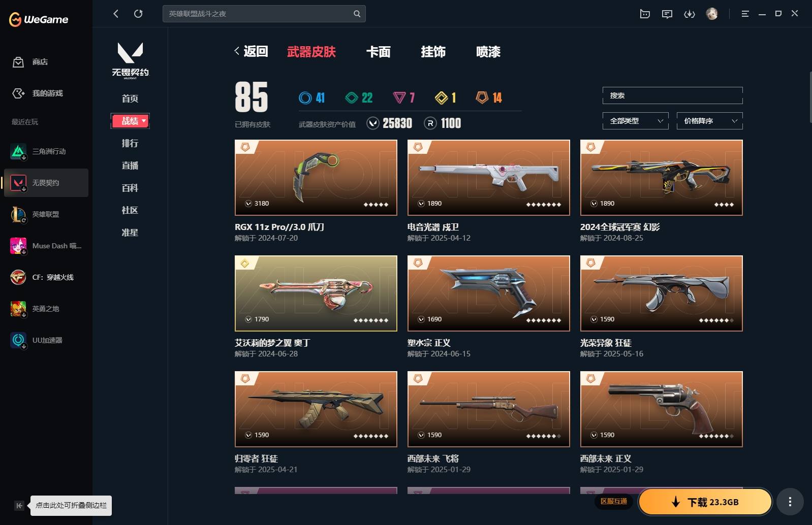Select the RGX 11z Pro 爪刀 skin thumbnail
The width and height of the screenshot is (812, 525).
[316, 178]
